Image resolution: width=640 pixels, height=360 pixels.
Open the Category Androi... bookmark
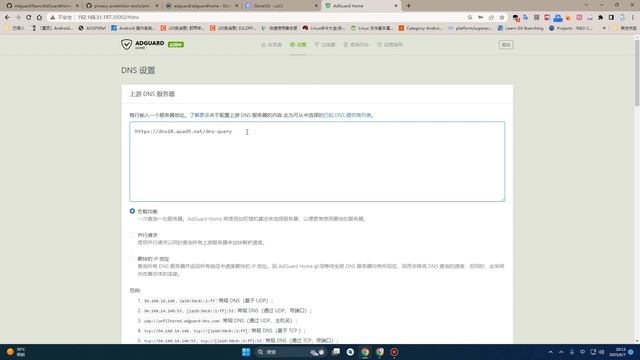coord(420,28)
